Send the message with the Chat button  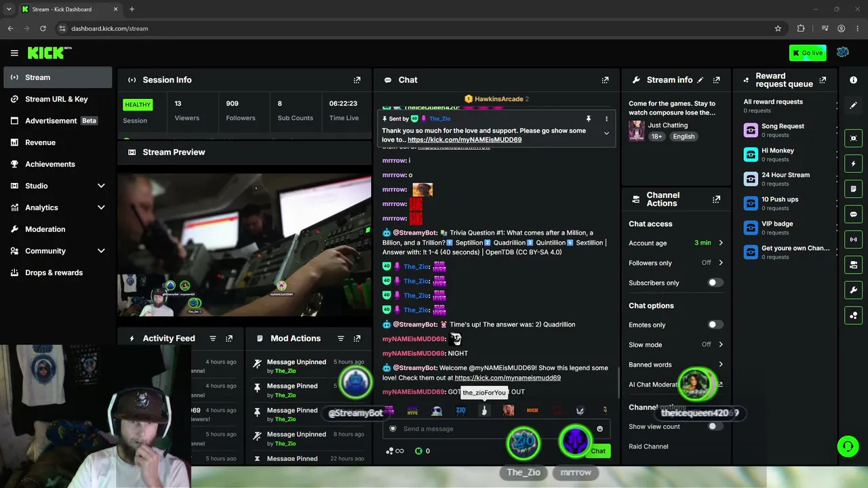click(597, 451)
